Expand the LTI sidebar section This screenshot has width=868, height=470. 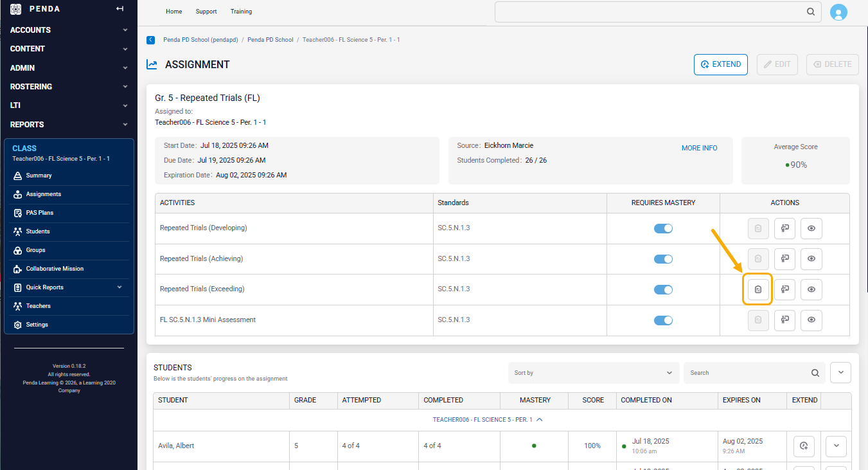pos(69,105)
